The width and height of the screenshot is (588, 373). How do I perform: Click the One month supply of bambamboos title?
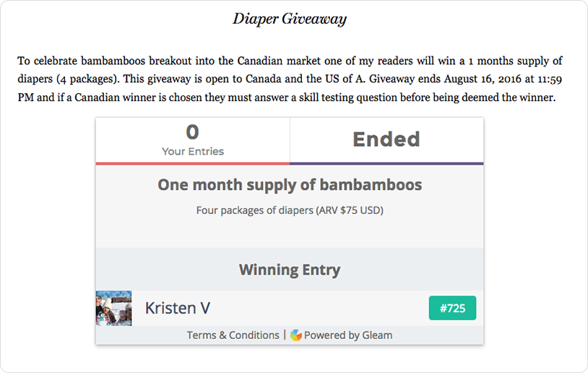click(x=290, y=185)
